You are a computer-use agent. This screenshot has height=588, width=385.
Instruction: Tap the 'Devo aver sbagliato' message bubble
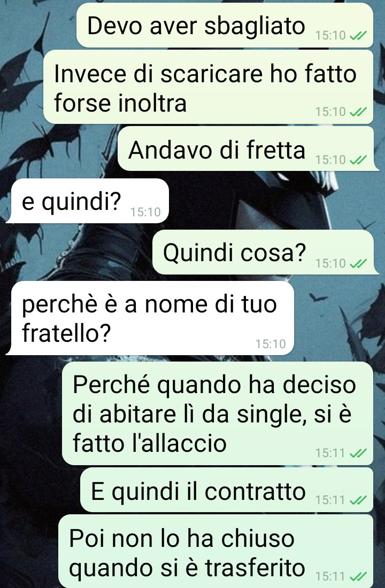pyautogui.click(x=225, y=26)
